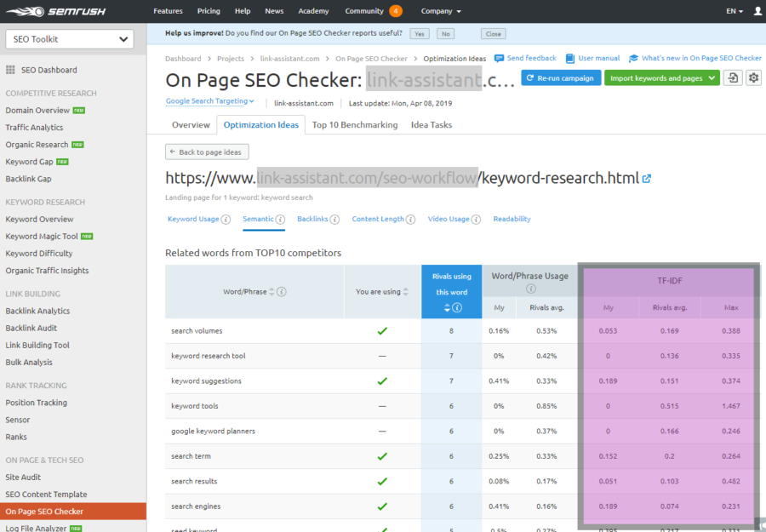Viewport: 766px width, 532px height.
Task: Select the Keyword Usage sub-tab
Action: click(x=193, y=219)
